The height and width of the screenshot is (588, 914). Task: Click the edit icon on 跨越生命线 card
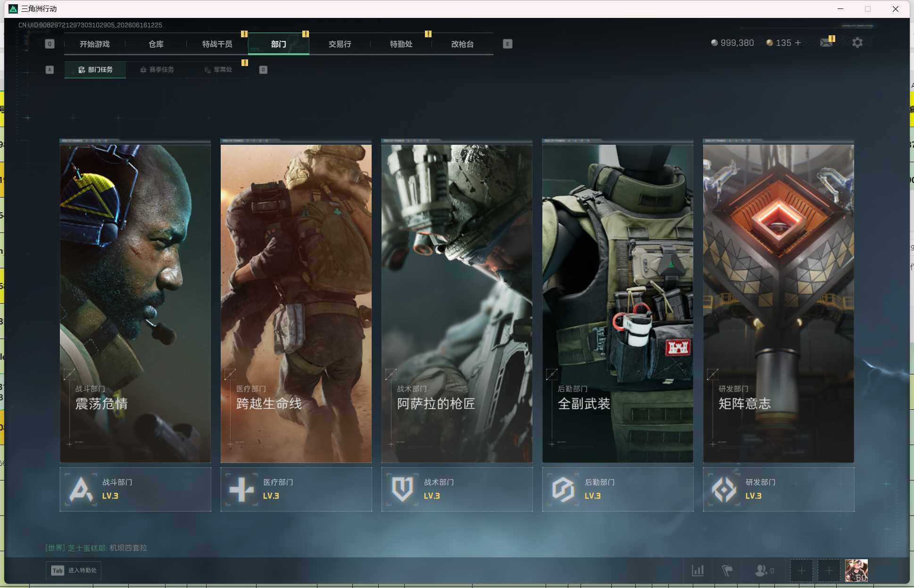230,374
